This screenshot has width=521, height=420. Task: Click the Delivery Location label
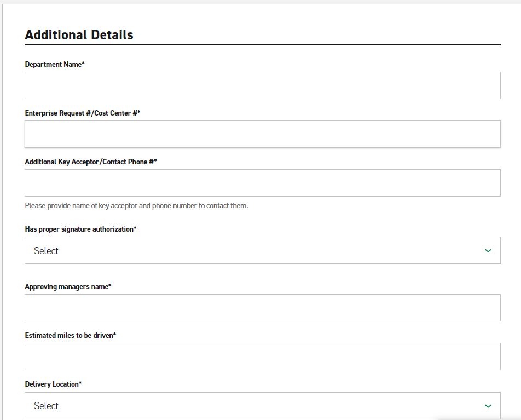[53, 384]
